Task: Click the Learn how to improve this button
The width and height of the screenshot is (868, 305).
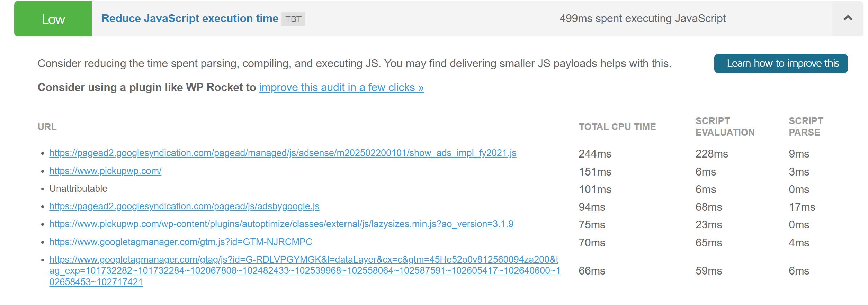Action: click(x=781, y=63)
